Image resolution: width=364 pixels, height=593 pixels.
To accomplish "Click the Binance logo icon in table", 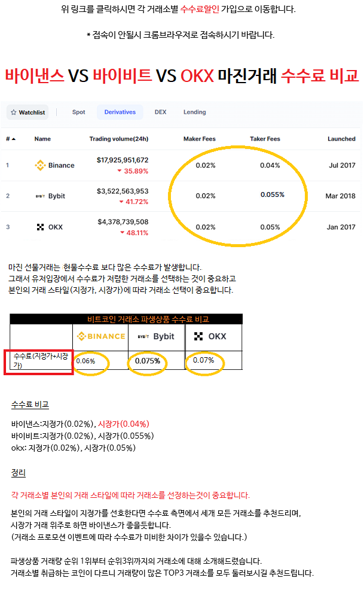I will 40,165.
